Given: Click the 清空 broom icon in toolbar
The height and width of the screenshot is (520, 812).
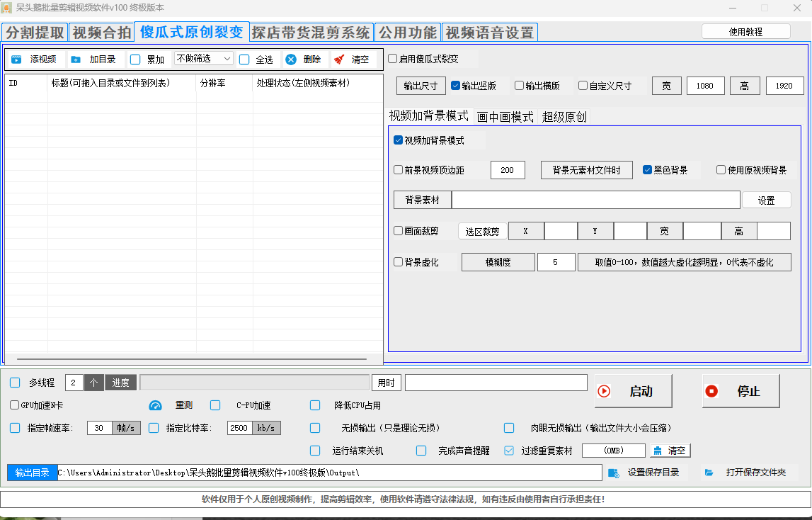Looking at the screenshot, I should [339, 60].
